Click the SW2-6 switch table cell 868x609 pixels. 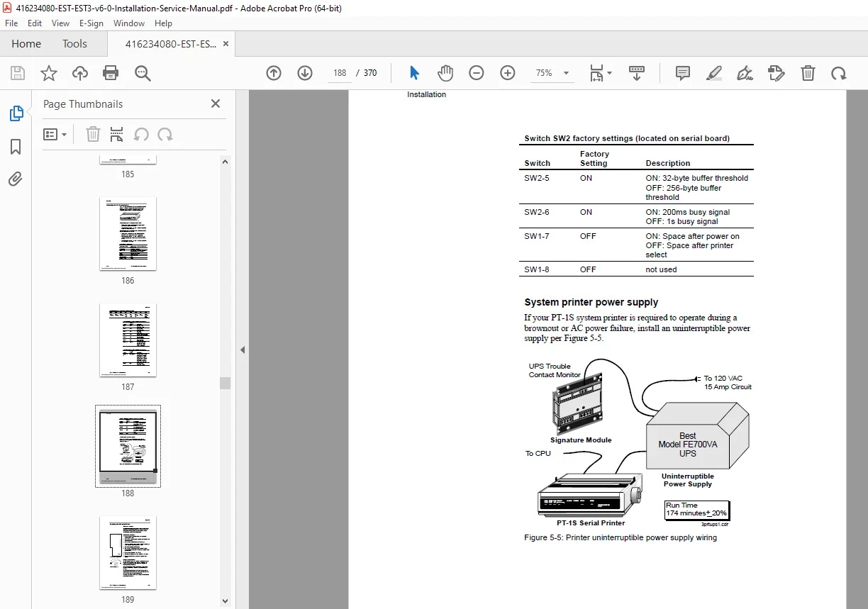tap(537, 213)
